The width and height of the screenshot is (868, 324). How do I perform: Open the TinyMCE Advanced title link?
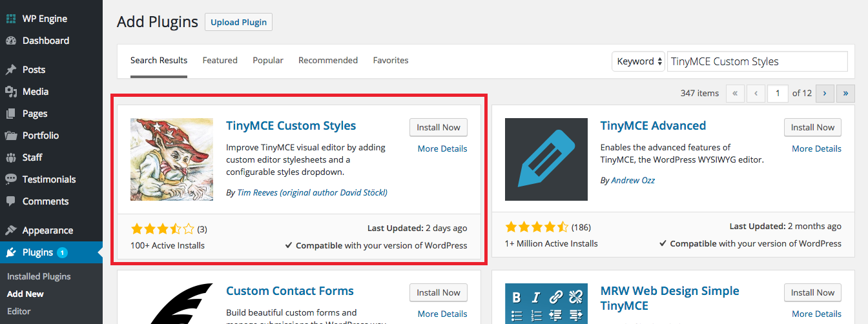point(654,125)
